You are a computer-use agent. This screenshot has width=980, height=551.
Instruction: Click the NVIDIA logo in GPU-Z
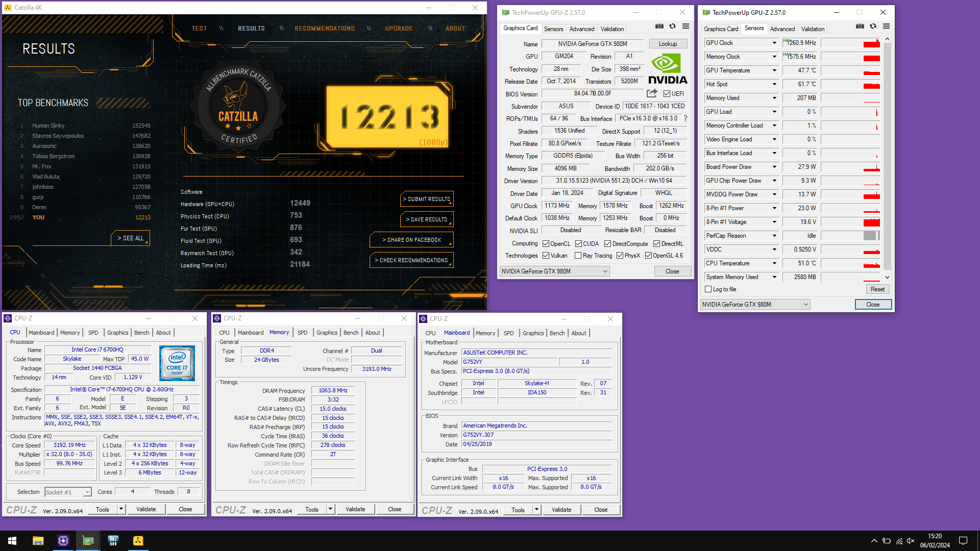tap(668, 69)
